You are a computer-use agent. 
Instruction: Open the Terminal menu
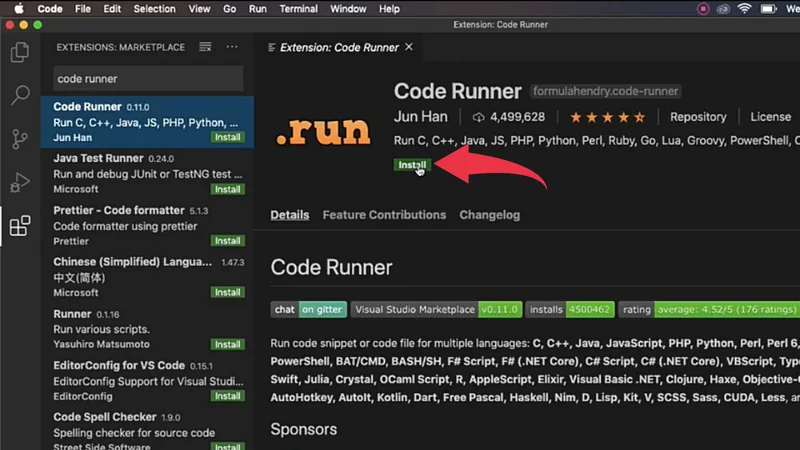(x=298, y=9)
